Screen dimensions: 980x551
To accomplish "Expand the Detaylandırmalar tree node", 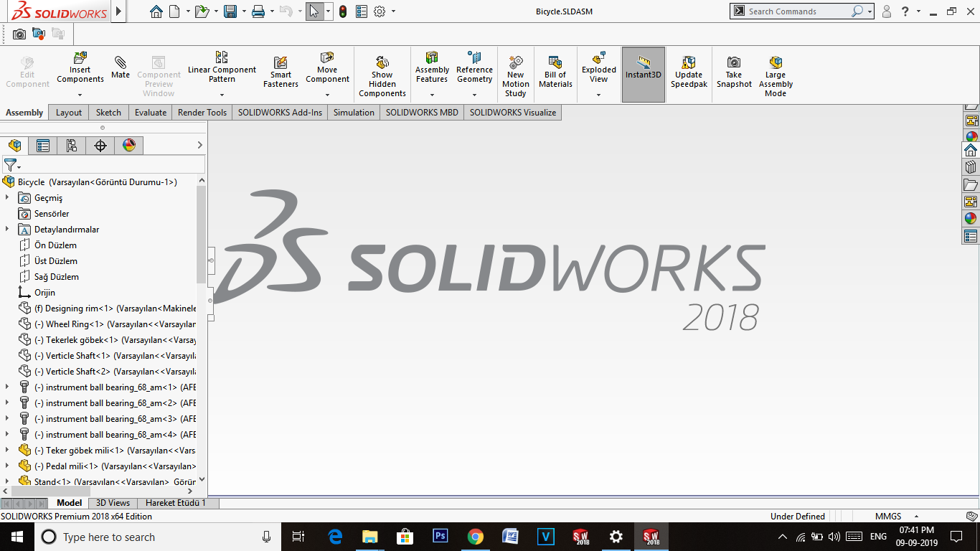I will (7, 230).
